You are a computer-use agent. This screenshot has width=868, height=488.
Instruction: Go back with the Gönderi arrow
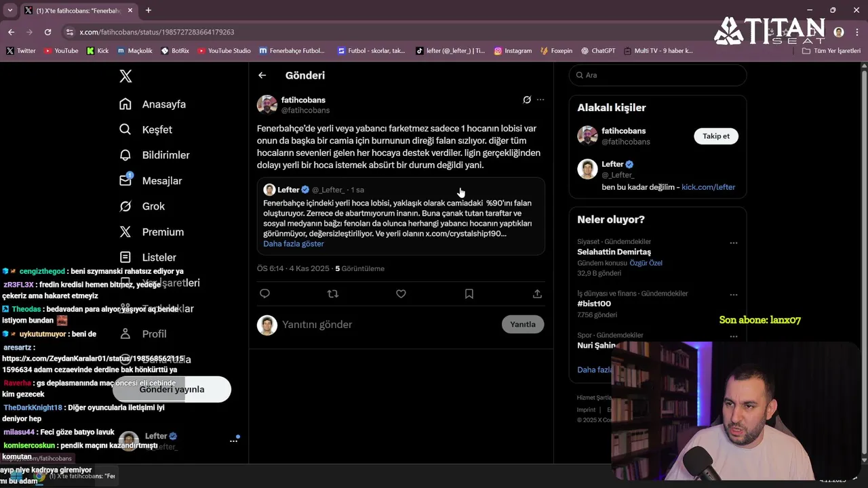tap(262, 75)
